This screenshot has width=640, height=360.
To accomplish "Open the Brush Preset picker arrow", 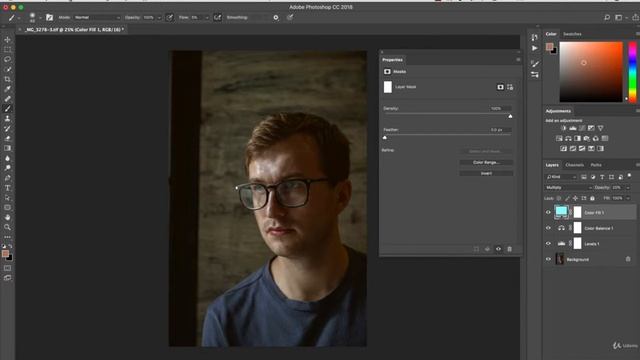I will 40,18.
